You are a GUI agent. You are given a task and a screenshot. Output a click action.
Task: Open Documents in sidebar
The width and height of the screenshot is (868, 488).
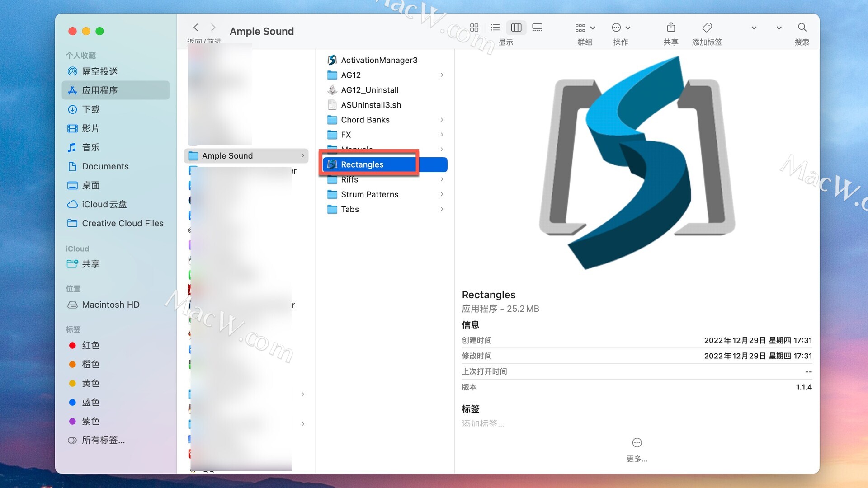(x=115, y=166)
